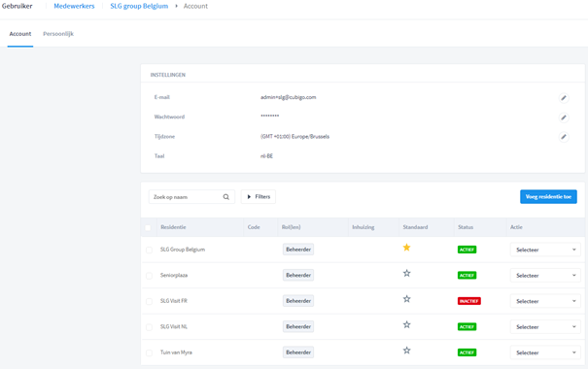The height and width of the screenshot is (369, 588).
Task: Open Selecteer dropdown for SLG Visit NL
Action: click(x=545, y=326)
